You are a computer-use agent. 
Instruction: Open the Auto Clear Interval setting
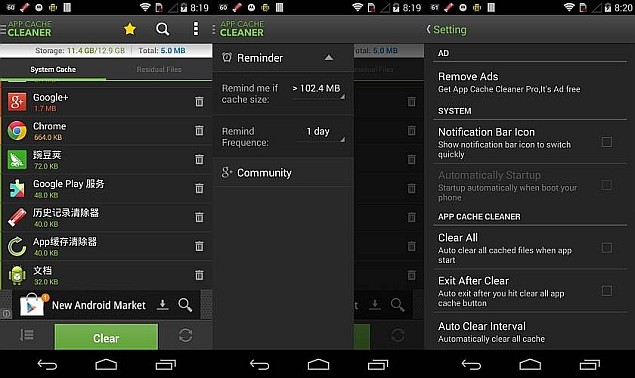(530, 332)
